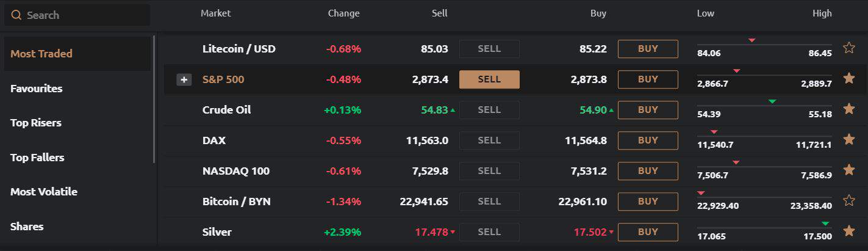Open the Most Traded category
The width and height of the screenshot is (868, 251).
tap(41, 54)
